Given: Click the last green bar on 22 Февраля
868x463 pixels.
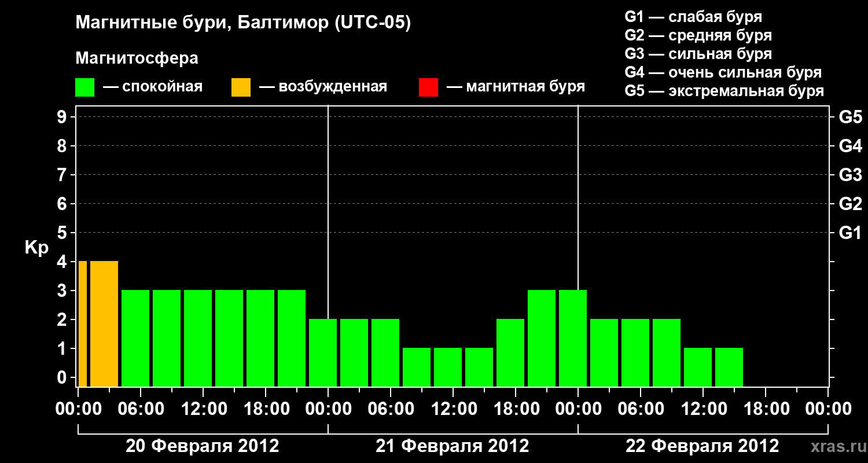Looking at the screenshot, I should tap(729, 367).
